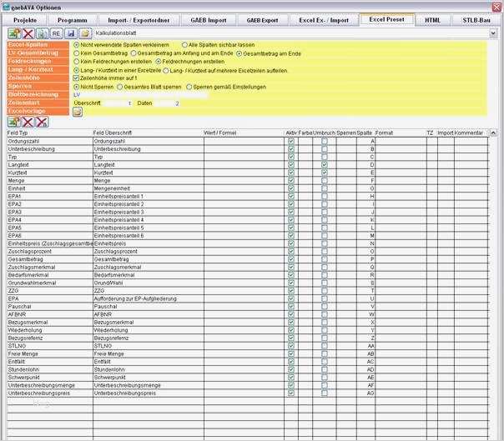Select 'Gesamtbetrag am Anfang und am Ende'

[x=134, y=53]
